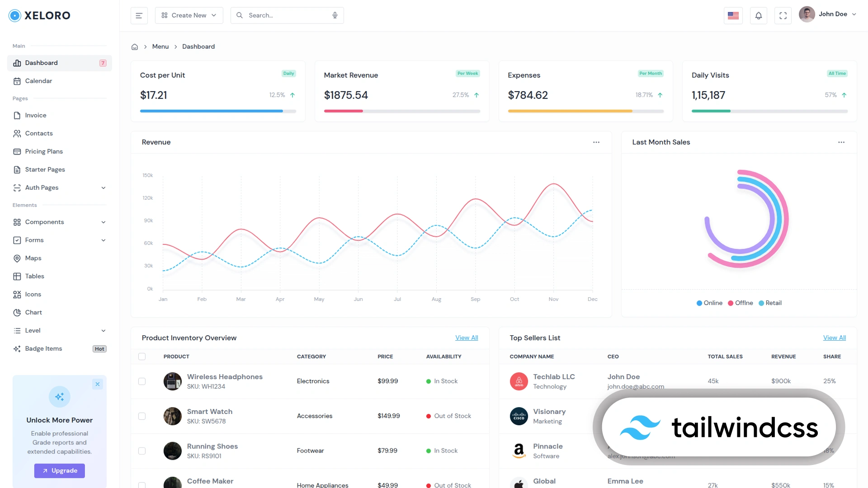Click View All in Top Sellers List
Viewport: 868px width, 488px height.
pos(835,338)
